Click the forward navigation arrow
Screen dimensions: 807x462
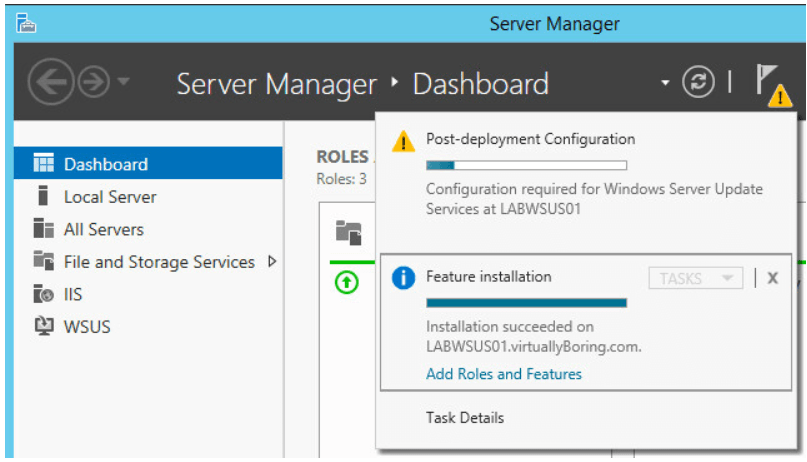point(94,82)
